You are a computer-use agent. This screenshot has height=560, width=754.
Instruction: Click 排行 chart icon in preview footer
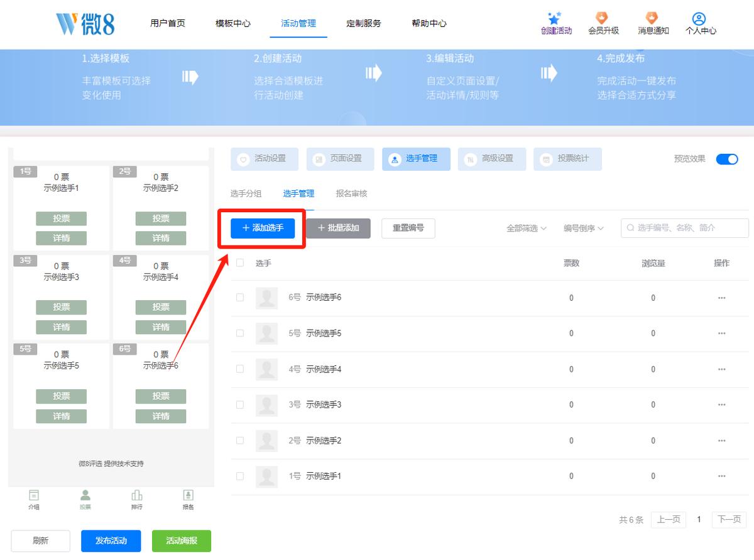[136, 495]
